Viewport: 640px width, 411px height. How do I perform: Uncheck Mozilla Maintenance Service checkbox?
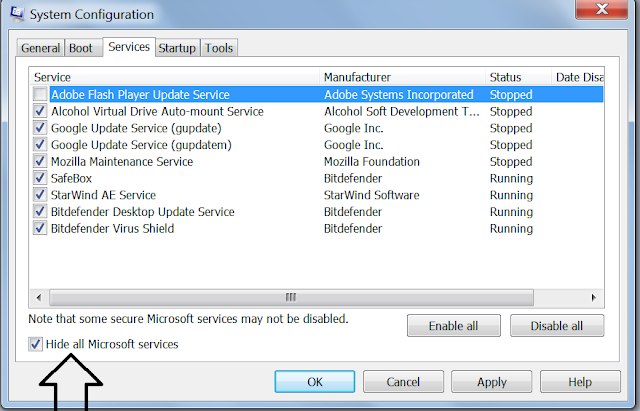point(40,161)
